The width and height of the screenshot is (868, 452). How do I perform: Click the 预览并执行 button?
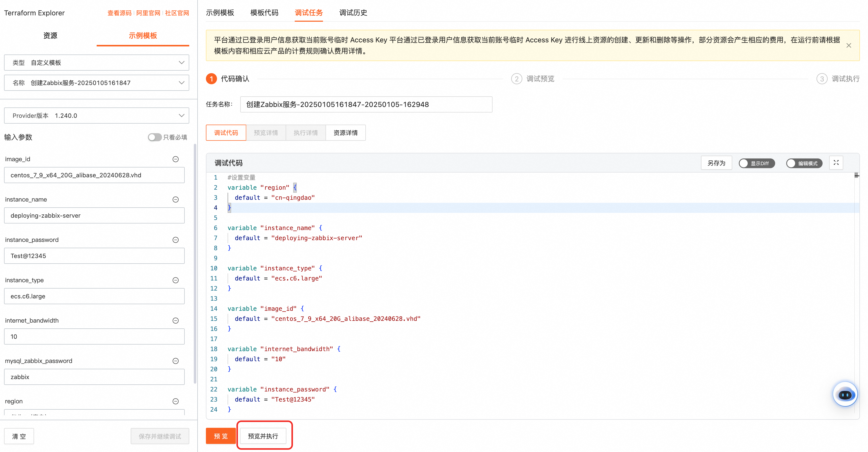coord(263,436)
